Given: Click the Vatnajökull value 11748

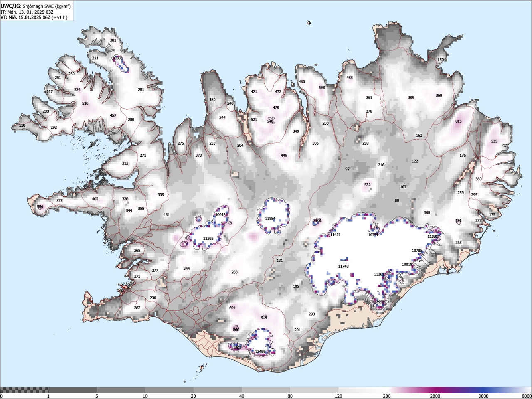Looking at the screenshot, I should point(343,266).
